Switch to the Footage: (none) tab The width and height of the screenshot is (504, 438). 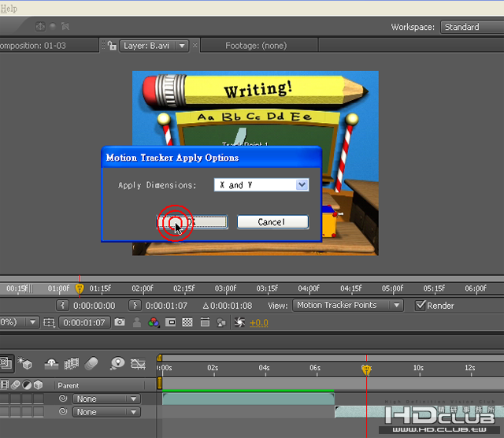[256, 46]
